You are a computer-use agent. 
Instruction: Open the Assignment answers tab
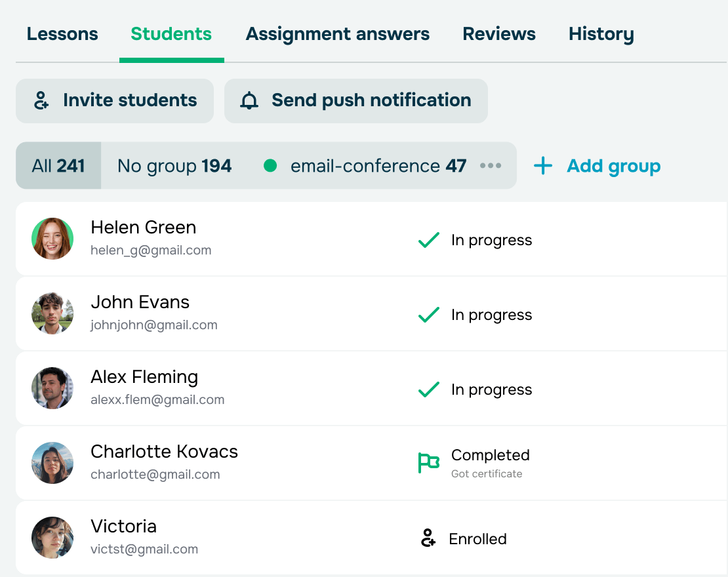pos(337,33)
